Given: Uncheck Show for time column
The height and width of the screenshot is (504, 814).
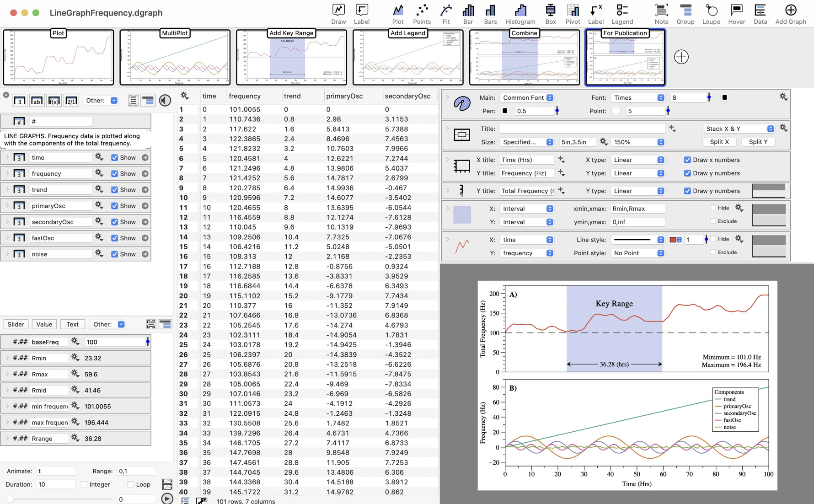Looking at the screenshot, I should pos(114,158).
